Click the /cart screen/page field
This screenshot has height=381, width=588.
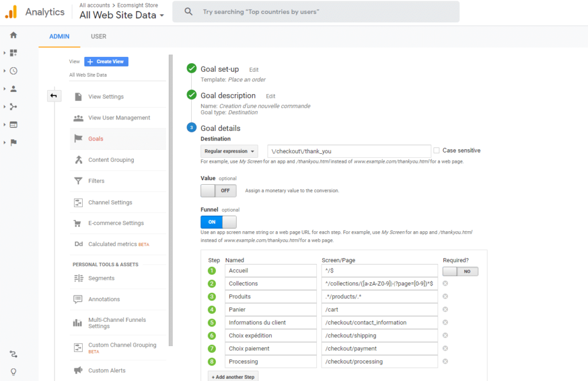[x=380, y=309]
